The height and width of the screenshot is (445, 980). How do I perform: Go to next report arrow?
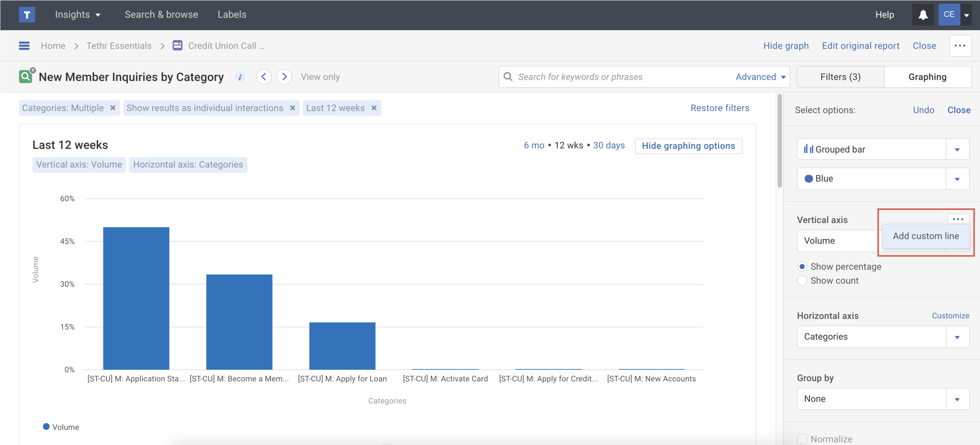click(284, 77)
